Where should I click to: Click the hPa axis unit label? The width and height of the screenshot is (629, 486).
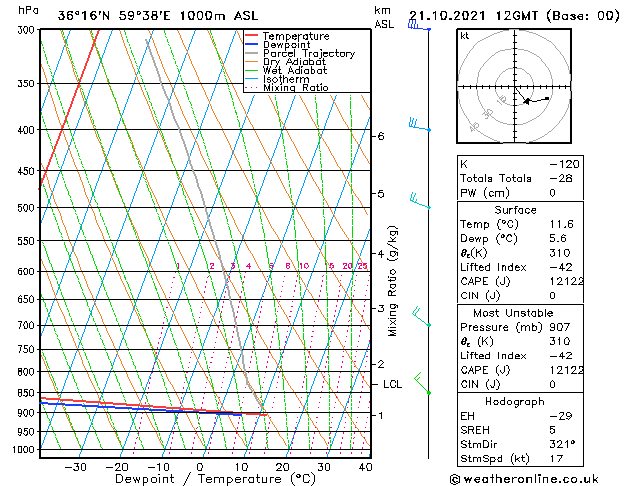point(28,10)
